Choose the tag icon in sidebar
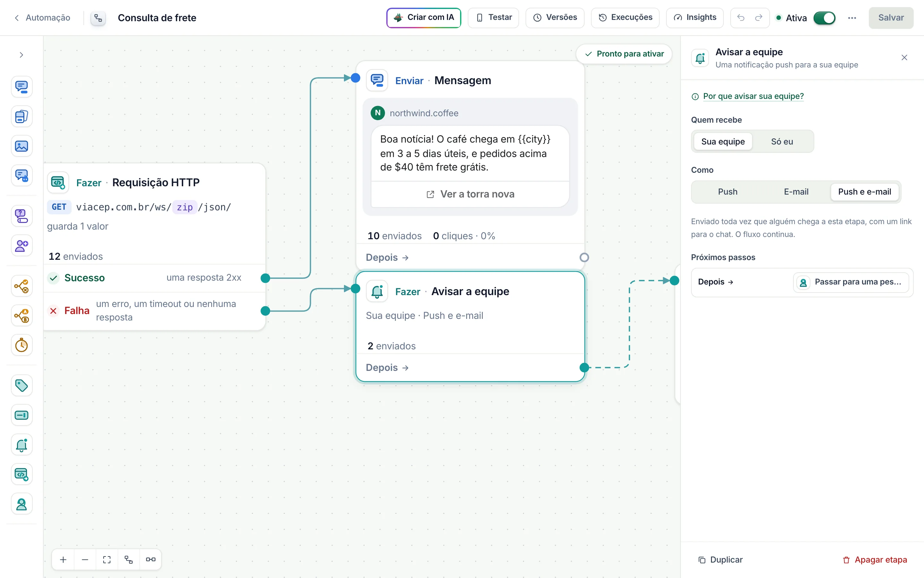Viewport: 924px width, 578px height. point(22,385)
